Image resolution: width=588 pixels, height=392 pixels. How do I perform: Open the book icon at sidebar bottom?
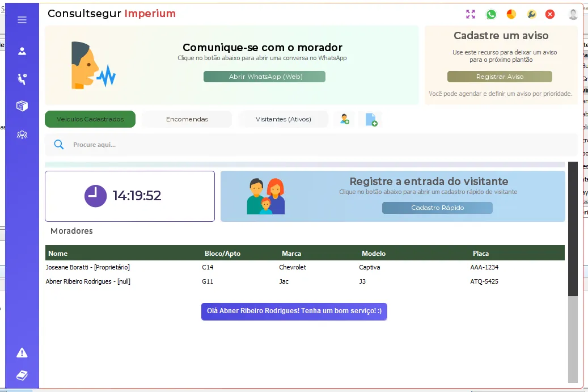pyautogui.click(x=22, y=376)
